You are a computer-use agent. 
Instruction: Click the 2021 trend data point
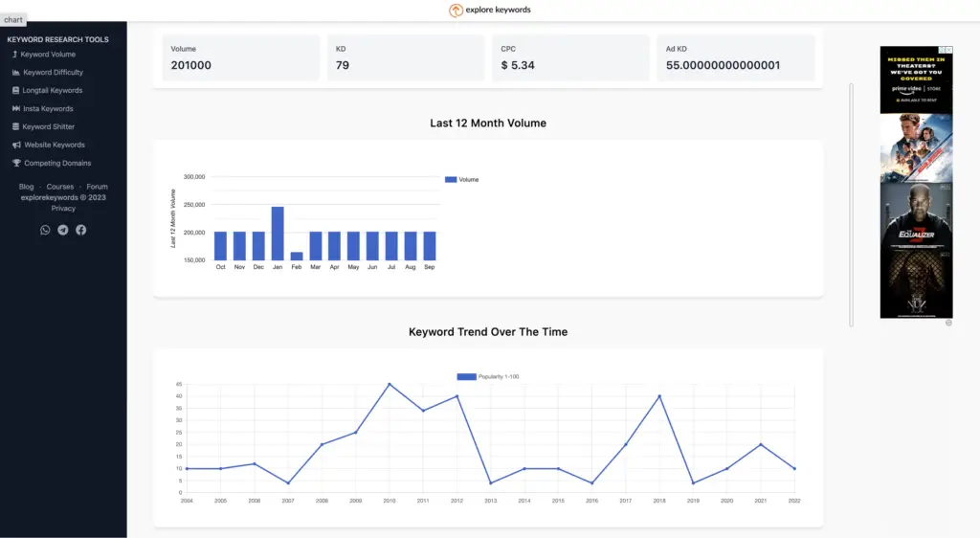[x=761, y=444]
